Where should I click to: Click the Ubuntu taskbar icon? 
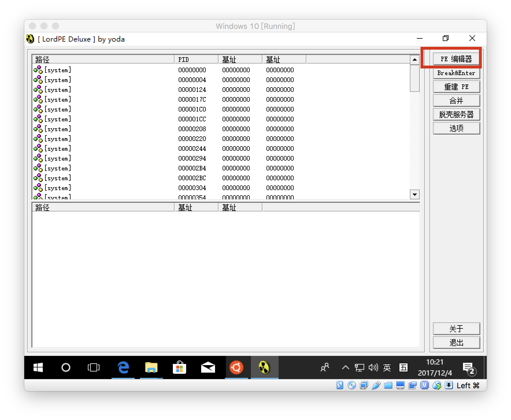click(236, 367)
